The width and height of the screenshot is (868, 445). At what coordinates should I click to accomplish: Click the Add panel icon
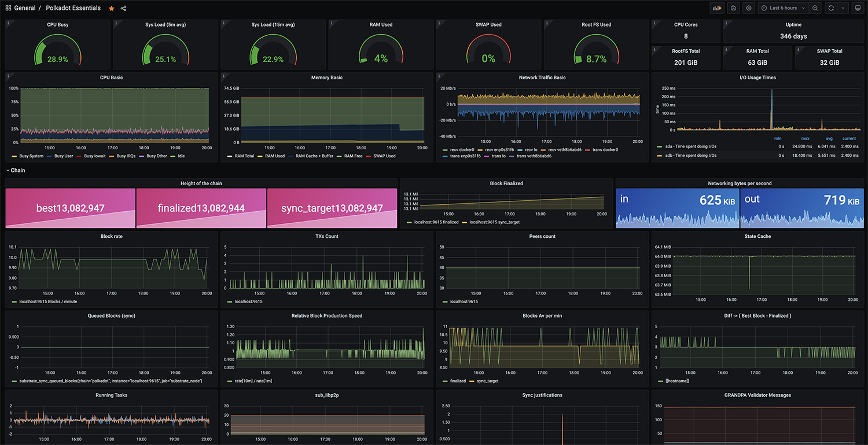pyautogui.click(x=718, y=8)
